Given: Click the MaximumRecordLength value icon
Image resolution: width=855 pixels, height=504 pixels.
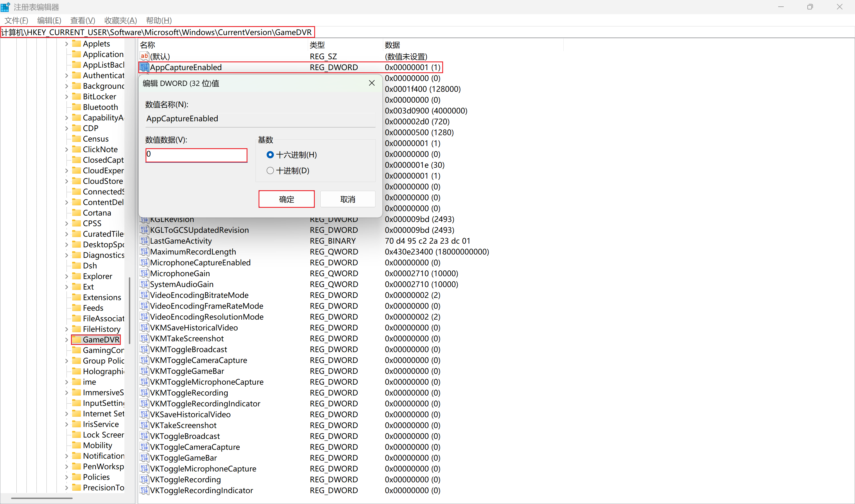Looking at the screenshot, I should click(x=144, y=252).
